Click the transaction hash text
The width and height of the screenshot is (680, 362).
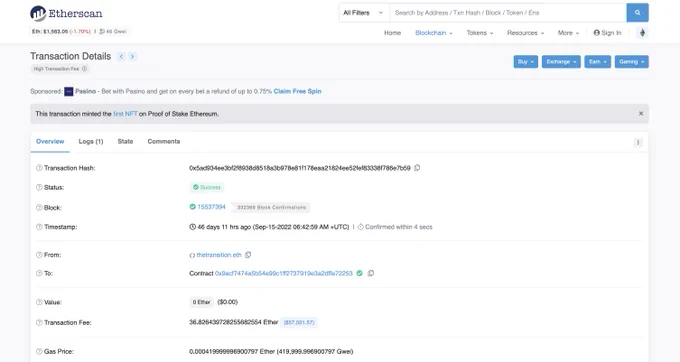click(x=300, y=168)
